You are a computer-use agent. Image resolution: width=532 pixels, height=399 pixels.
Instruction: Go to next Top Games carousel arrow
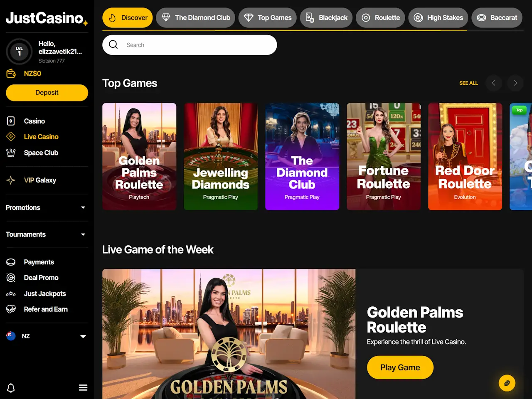[x=515, y=83]
